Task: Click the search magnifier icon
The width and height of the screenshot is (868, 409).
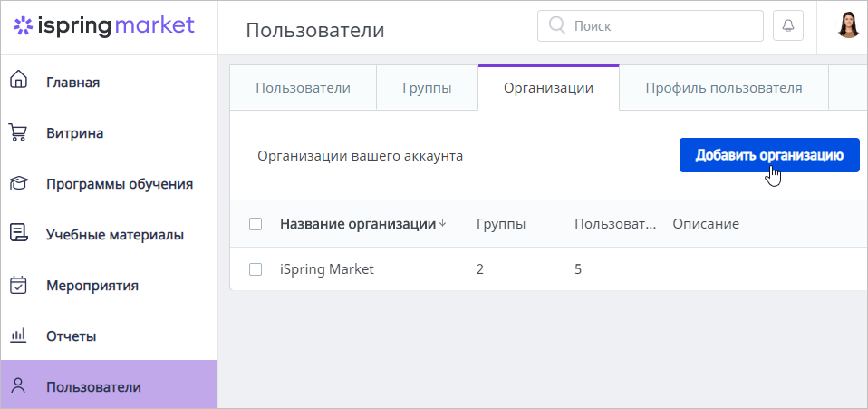Action: pos(557,25)
